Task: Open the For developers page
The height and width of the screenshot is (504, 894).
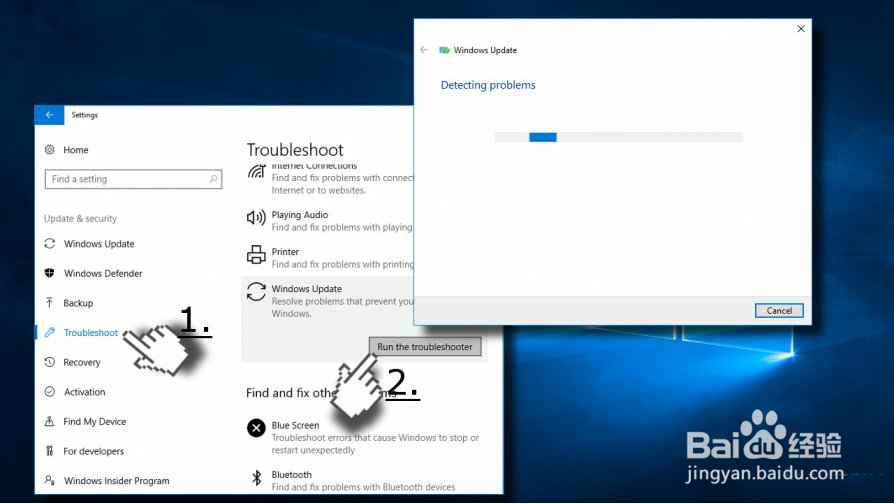Action: tap(94, 451)
